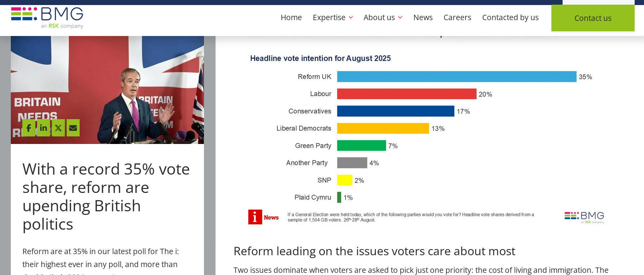Share article on X
This screenshot has width=644, height=275.
(58, 128)
